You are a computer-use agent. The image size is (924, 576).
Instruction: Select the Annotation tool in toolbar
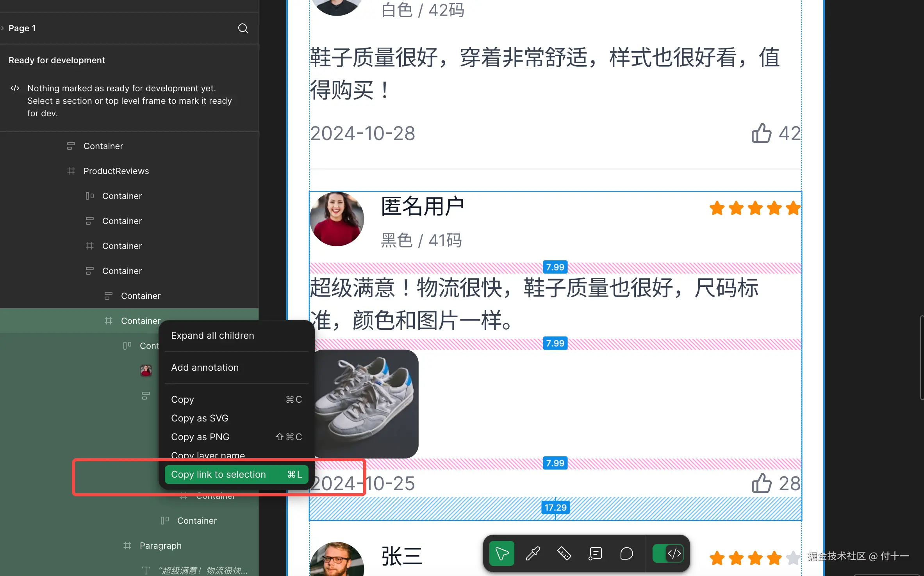(x=595, y=553)
